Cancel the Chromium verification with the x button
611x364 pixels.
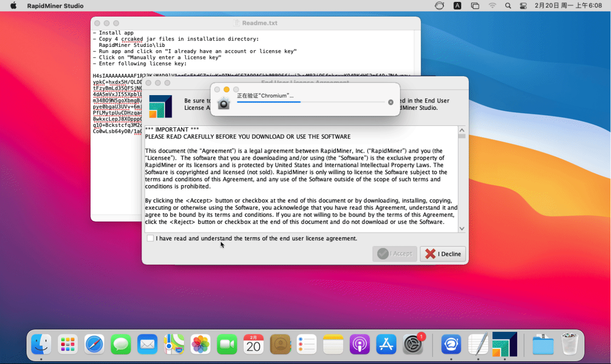click(391, 102)
